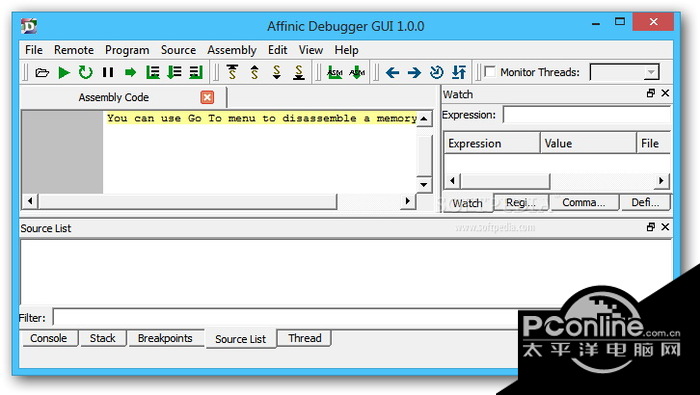Pause execution with the pause icon

point(108,72)
